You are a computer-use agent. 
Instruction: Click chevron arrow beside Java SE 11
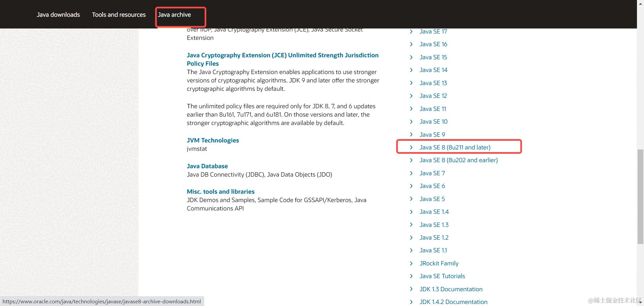pyautogui.click(x=411, y=109)
